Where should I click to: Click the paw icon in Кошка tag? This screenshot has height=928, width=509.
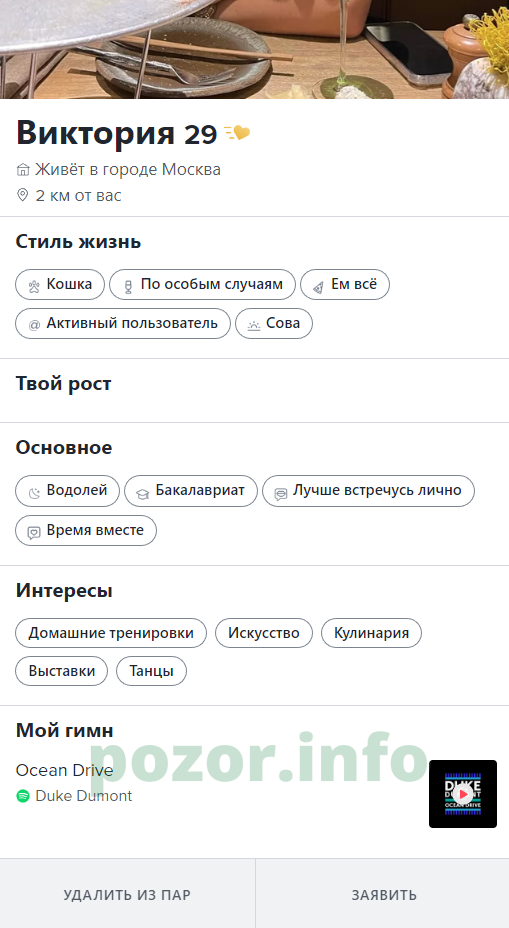pos(34,287)
